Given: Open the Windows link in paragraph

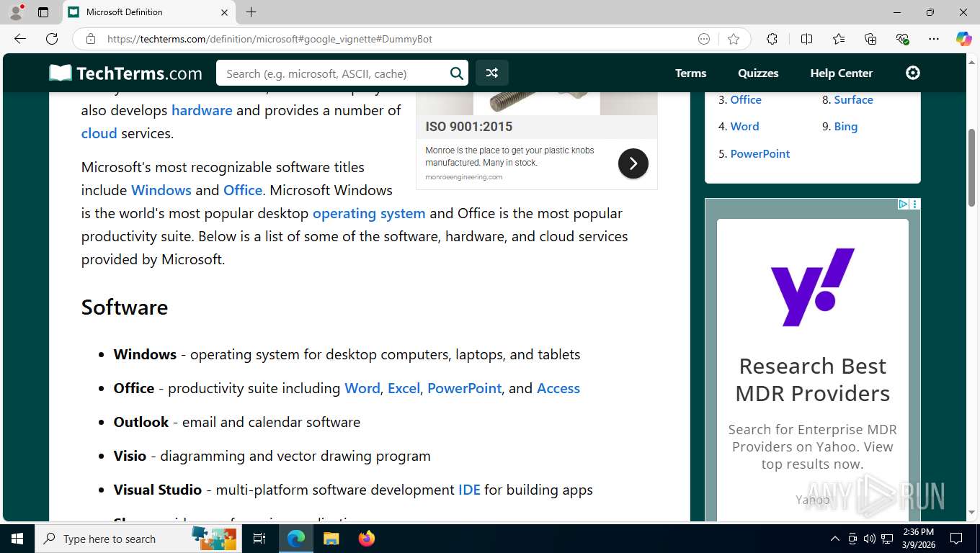Looking at the screenshot, I should coord(161,190).
